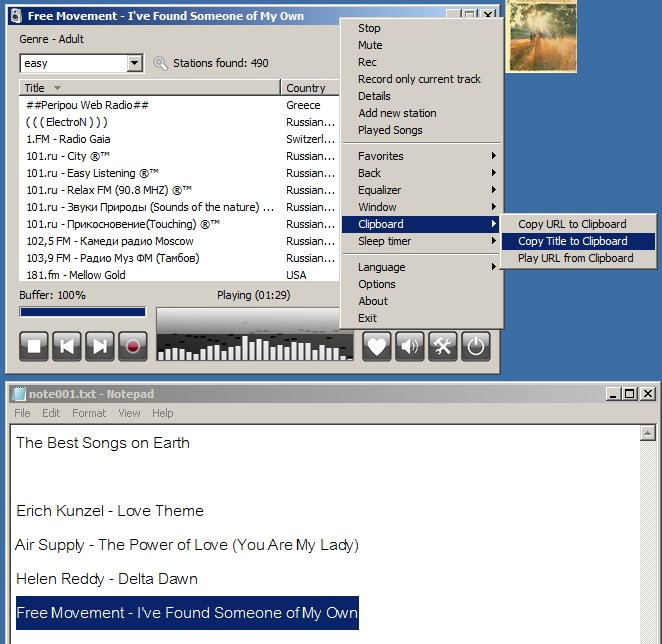Click Notepad scrollbar up arrow
The image size is (662, 644).
648,433
